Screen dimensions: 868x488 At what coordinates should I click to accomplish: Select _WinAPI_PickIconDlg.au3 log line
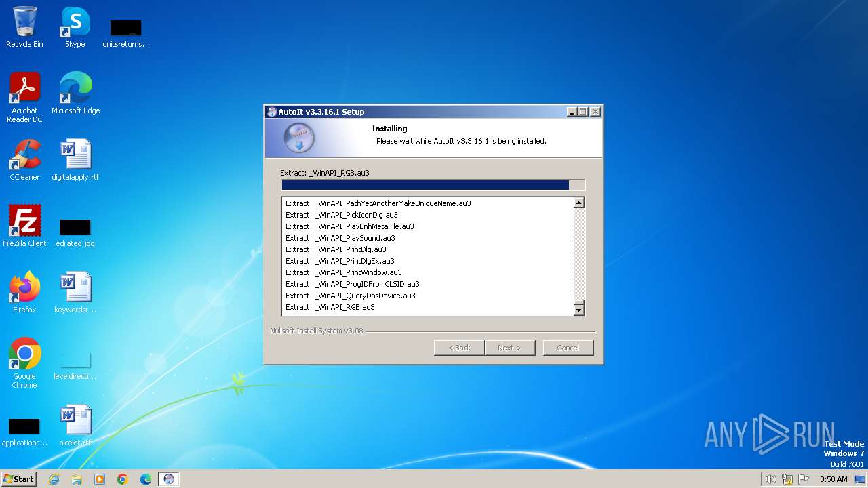tap(341, 215)
